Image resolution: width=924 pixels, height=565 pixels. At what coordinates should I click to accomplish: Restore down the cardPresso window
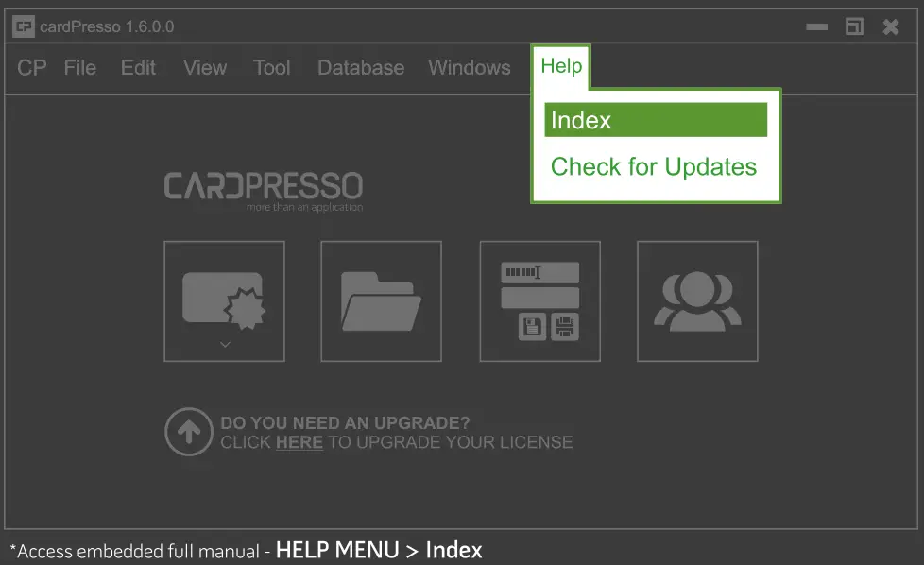[854, 26]
